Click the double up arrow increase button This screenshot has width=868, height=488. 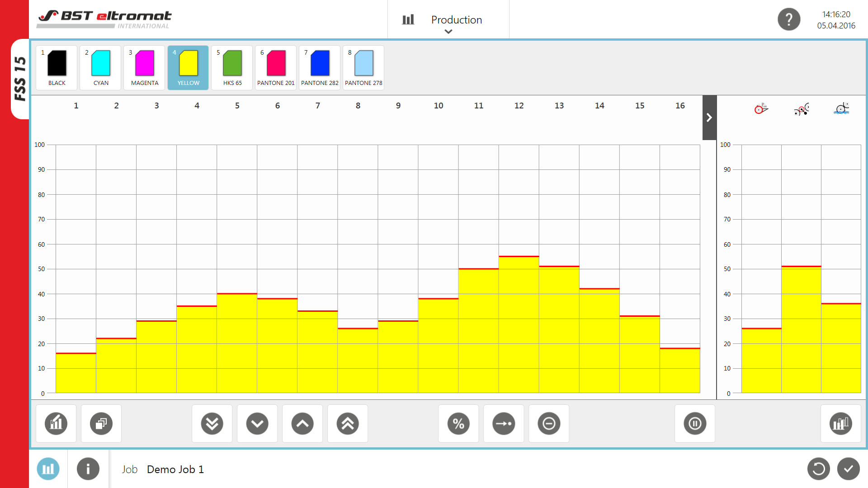point(348,423)
